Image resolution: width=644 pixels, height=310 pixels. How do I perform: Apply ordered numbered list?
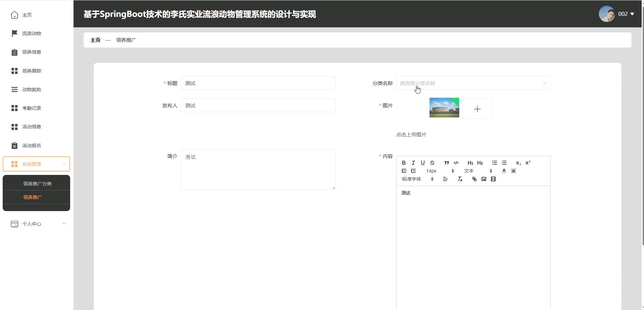tap(494, 163)
